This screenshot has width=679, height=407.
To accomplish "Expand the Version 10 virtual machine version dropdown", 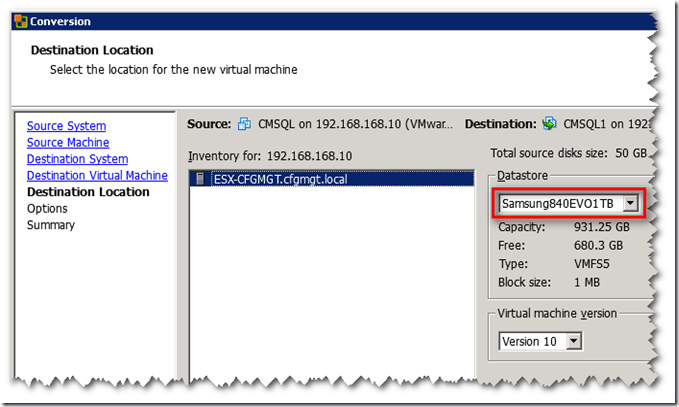I will (573, 341).
